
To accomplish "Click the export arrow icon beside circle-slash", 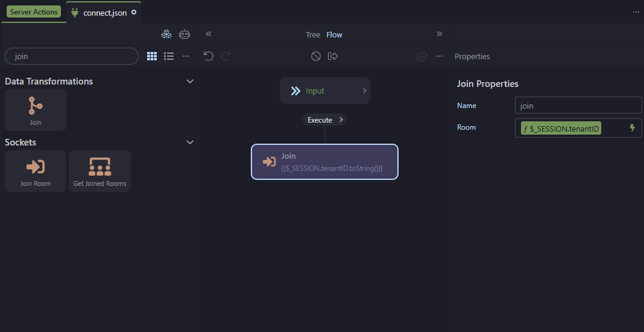I will (x=332, y=56).
